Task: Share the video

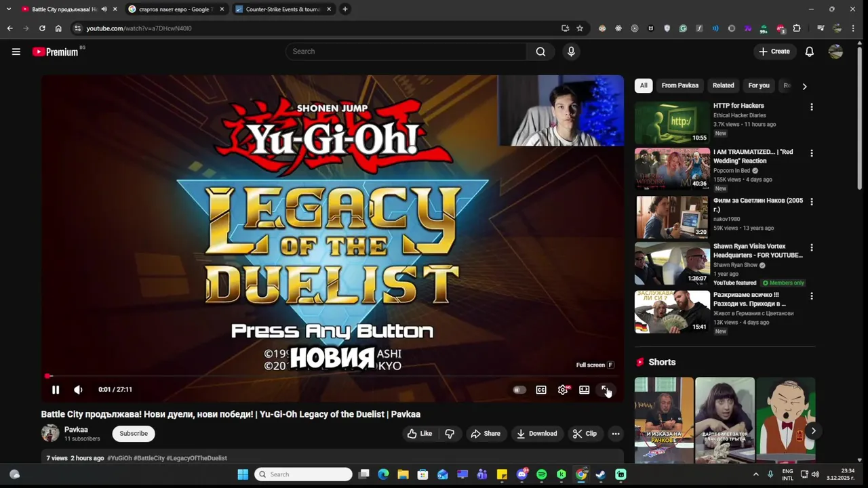Action: coord(486,434)
